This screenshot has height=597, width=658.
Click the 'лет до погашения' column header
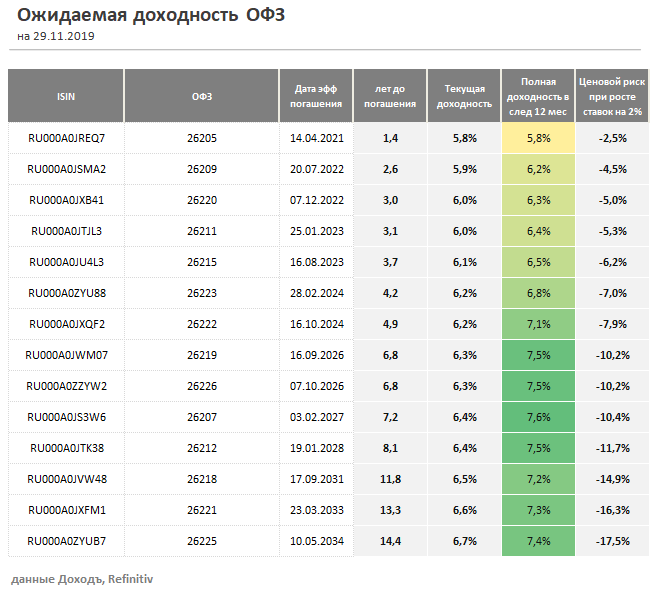pos(390,96)
